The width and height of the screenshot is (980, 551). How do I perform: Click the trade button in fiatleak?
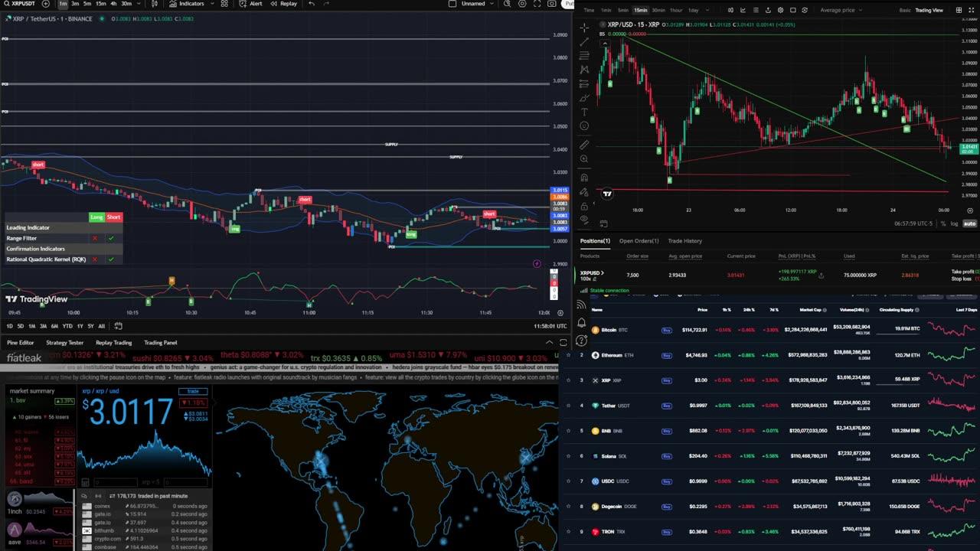[x=193, y=391]
